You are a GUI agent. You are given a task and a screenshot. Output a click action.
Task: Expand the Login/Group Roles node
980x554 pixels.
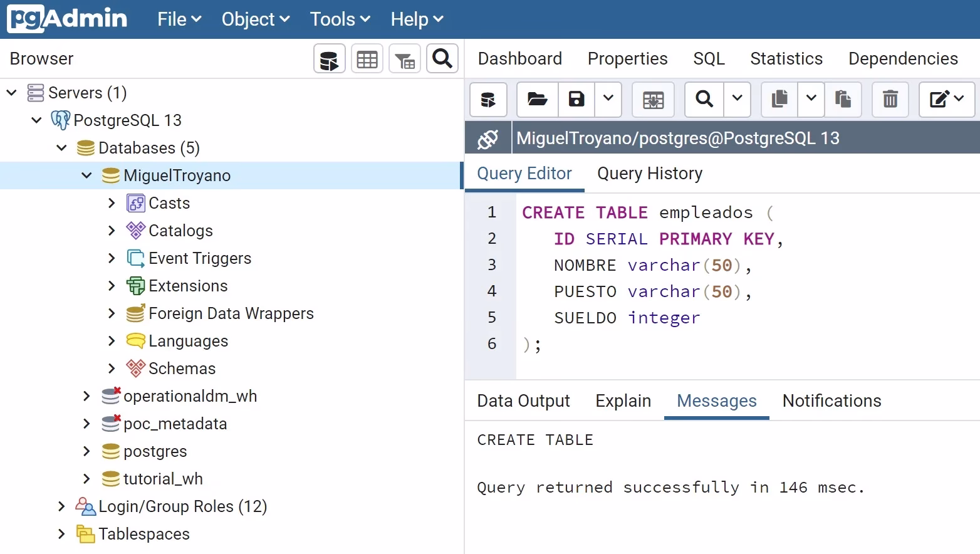61,506
